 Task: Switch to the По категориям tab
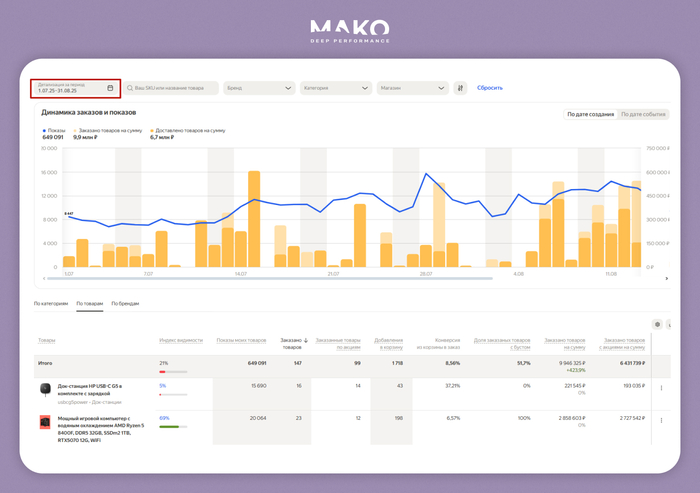(51, 303)
